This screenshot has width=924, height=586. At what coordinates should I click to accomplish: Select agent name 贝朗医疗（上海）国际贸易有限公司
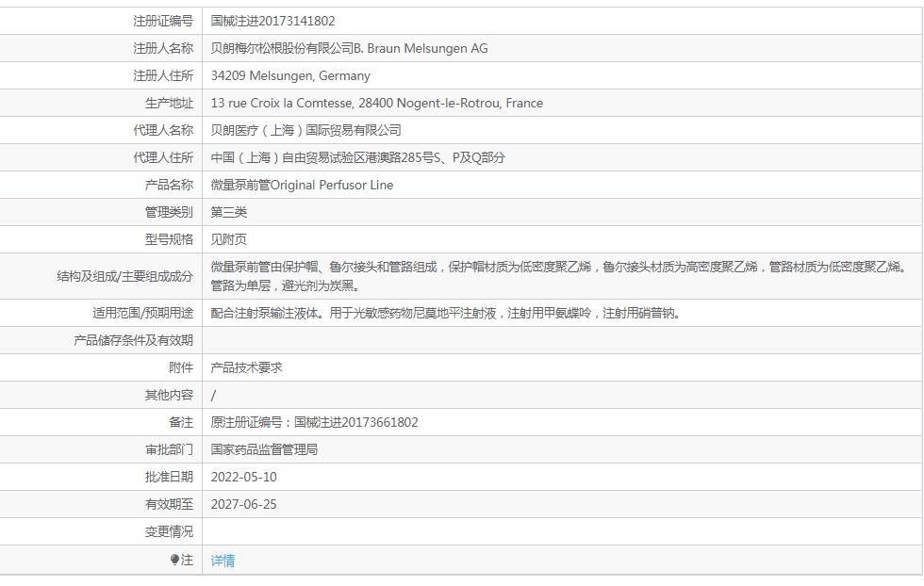[305, 130]
